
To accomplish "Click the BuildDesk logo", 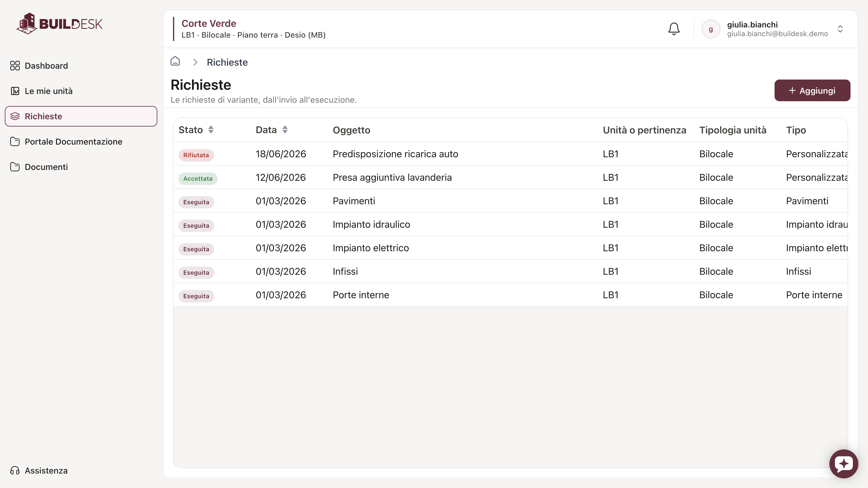I will 60,23.
